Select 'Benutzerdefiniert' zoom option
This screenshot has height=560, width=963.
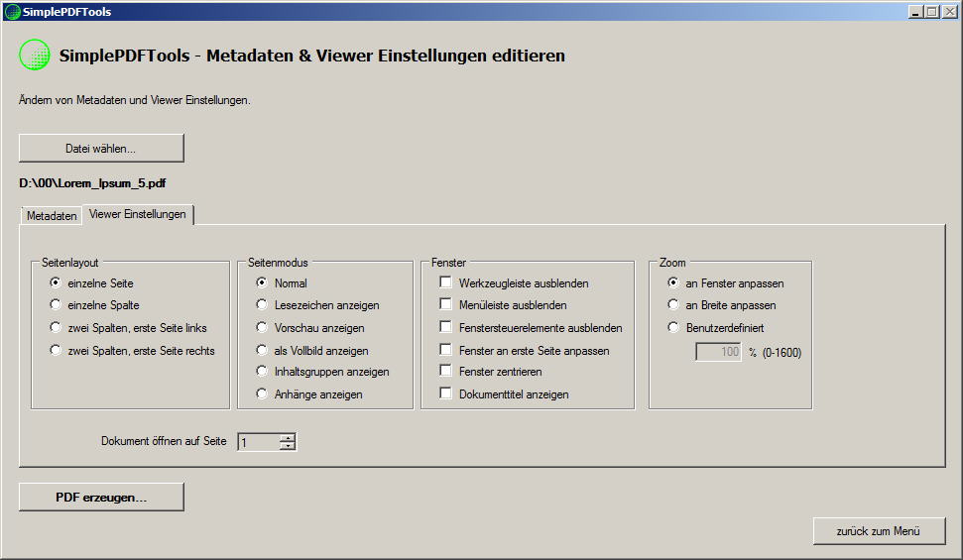point(673,327)
